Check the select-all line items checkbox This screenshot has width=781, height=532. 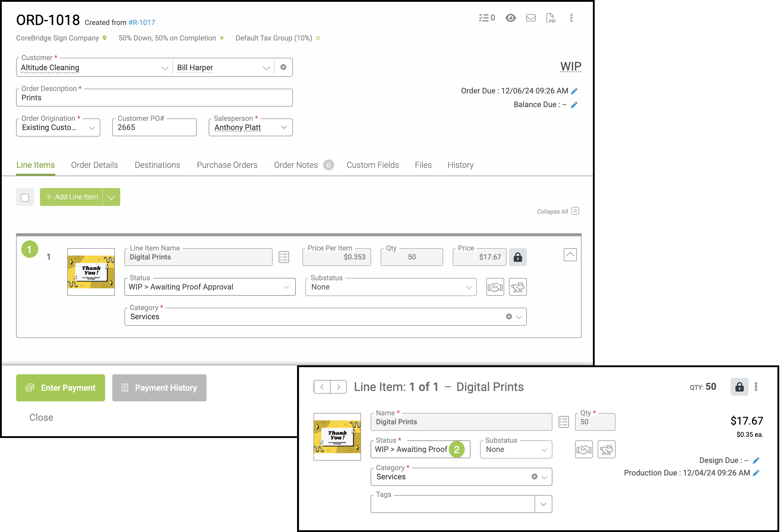[25, 198]
